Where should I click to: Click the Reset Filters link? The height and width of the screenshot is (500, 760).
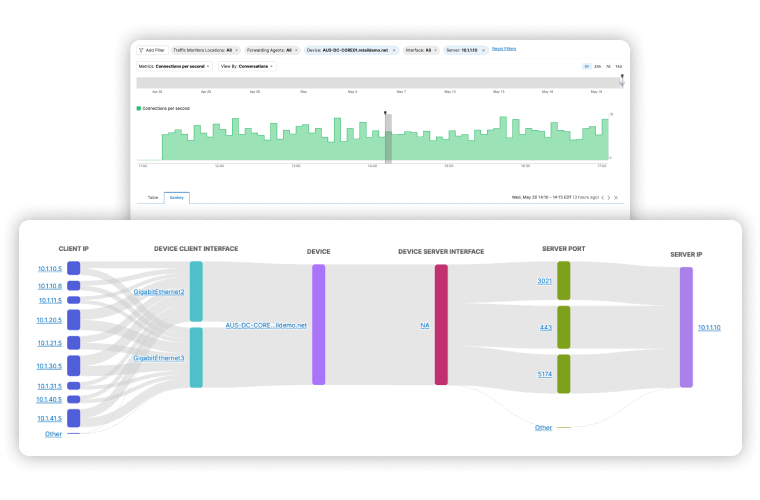tap(504, 48)
